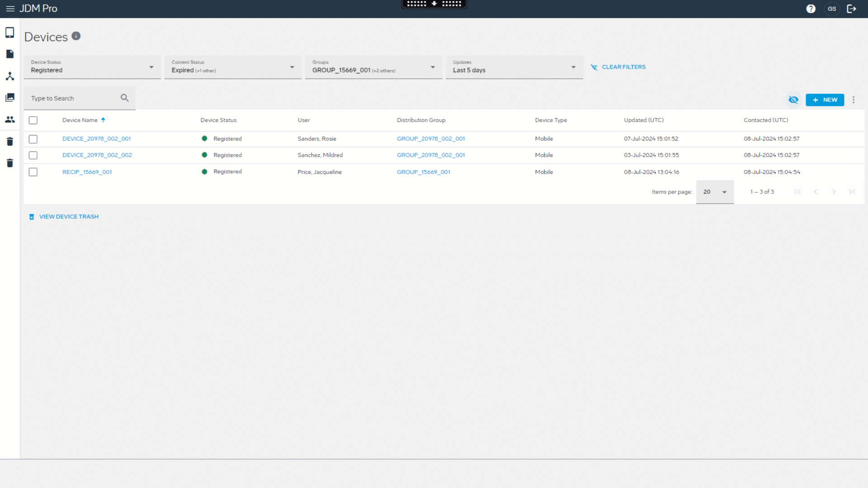Click the NEW device button
Viewport: 868px width, 488px height.
point(825,100)
